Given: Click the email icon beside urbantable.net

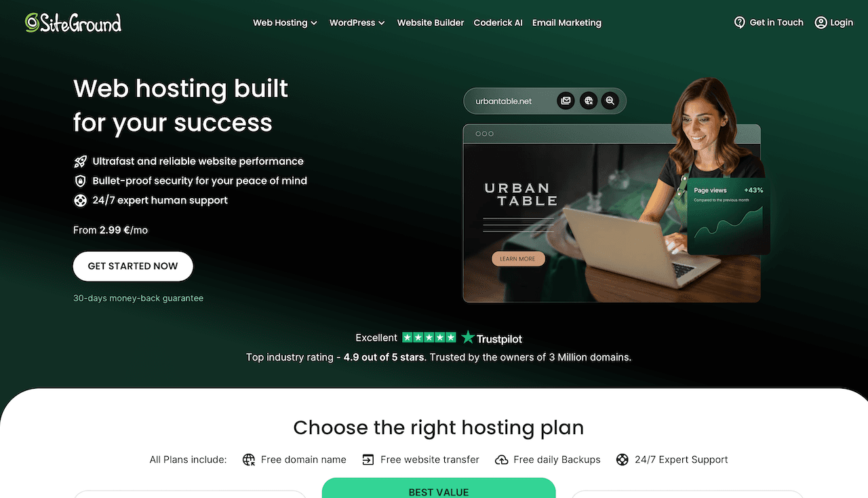Looking at the screenshot, I should [x=566, y=101].
